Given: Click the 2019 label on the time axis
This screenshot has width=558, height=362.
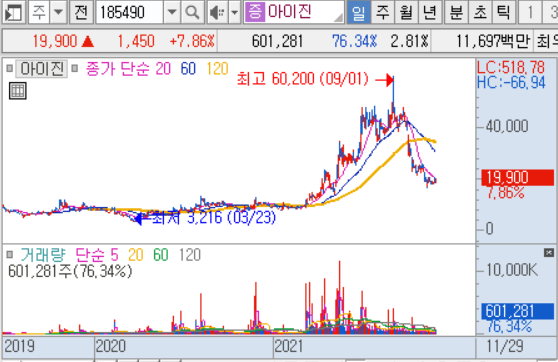Looking at the screenshot, I should pos(19,346).
